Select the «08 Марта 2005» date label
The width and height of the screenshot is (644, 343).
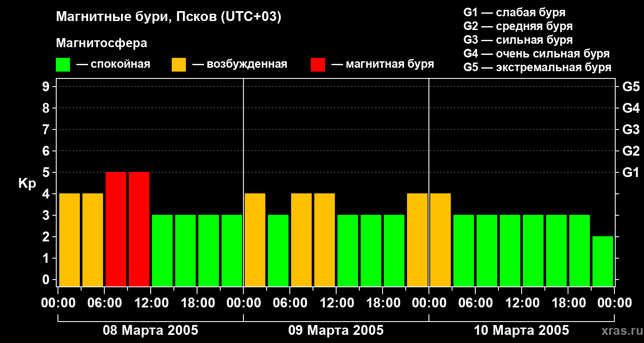pos(150,331)
